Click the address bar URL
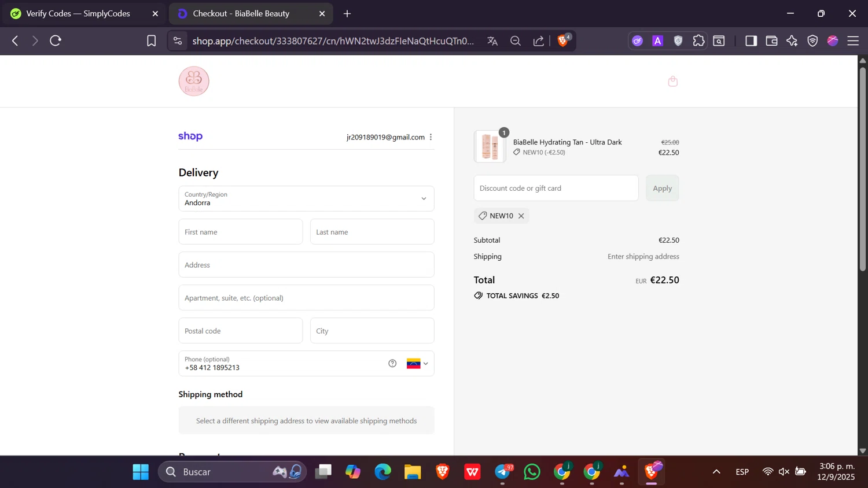868x488 pixels. coord(333,40)
